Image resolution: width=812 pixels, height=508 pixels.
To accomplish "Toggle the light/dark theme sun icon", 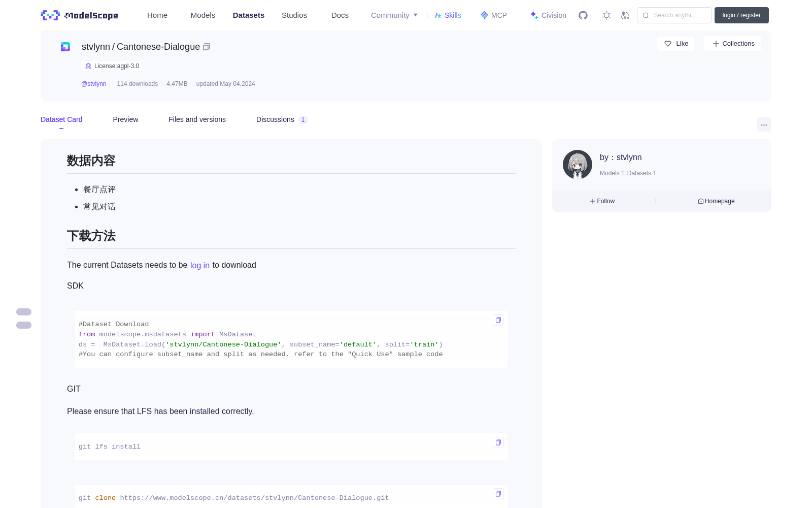I will (x=606, y=15).
